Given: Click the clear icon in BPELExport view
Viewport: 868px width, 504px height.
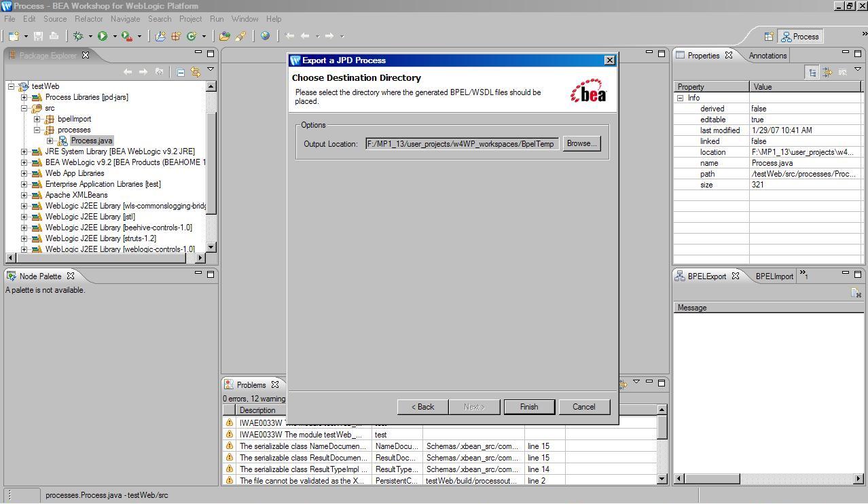Looking at the screenshot, I should coord(856,293).
